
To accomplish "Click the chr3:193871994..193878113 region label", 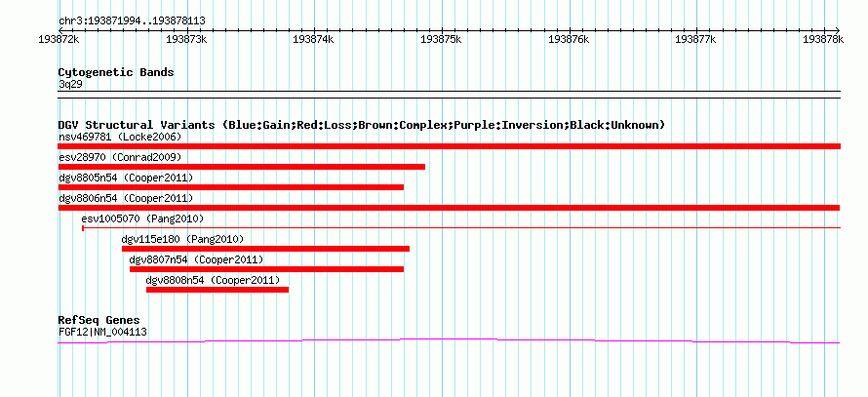I will [x=132, y=21].
